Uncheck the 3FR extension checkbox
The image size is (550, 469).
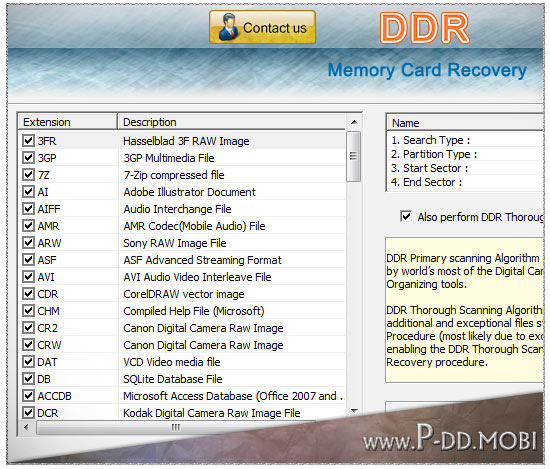(x=28, y=141)
